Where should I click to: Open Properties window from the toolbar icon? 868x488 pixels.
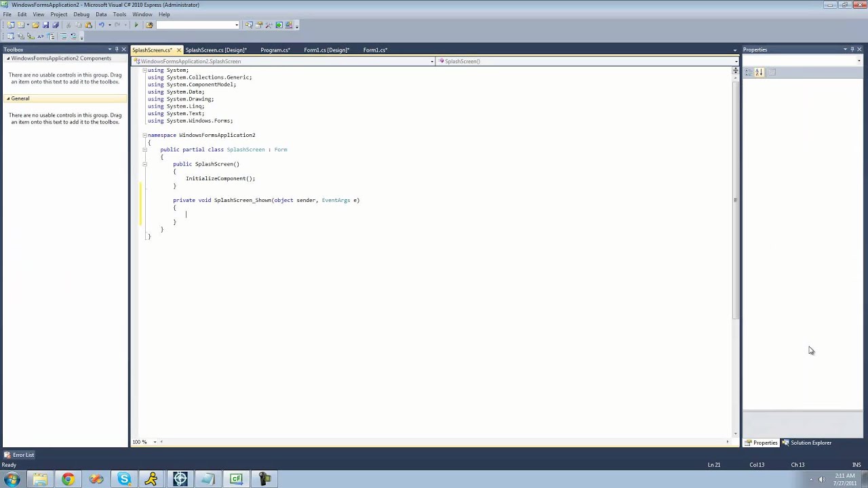pyautogui.click(x=259, y=25)
